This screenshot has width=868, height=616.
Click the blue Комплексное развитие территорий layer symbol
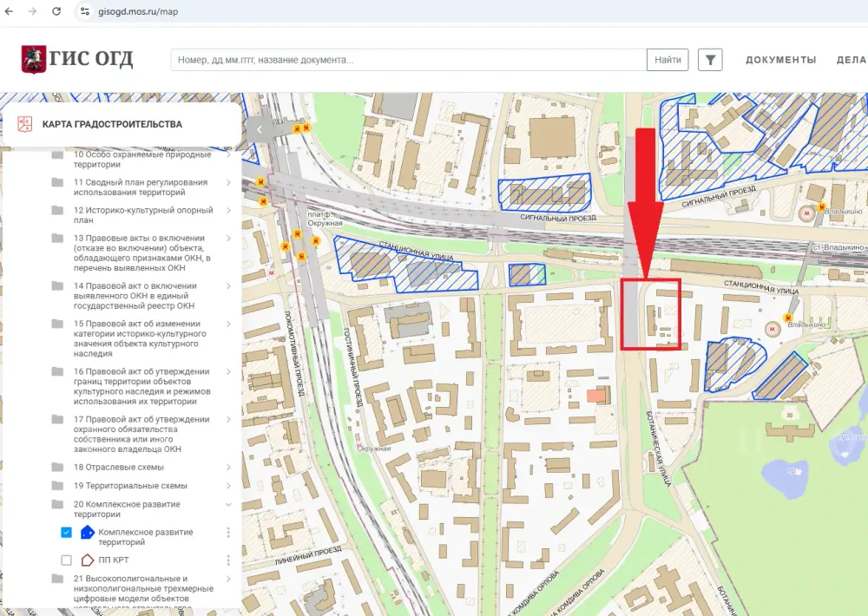(88, 533)
